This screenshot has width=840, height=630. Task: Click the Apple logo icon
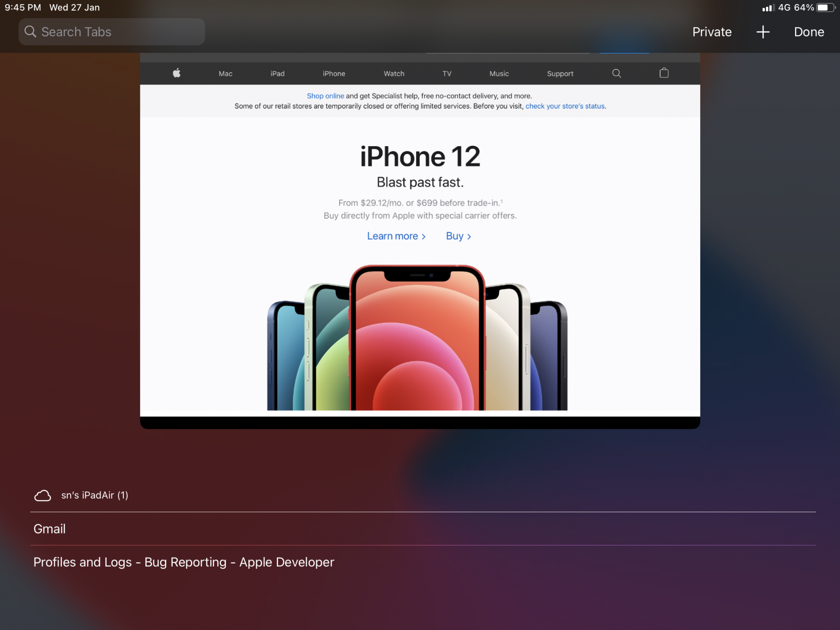pos(176,73)
